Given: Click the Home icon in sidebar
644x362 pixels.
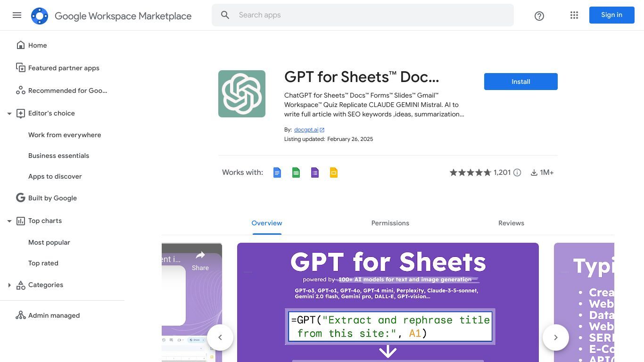Looking at the screenshot, I should [x=21, y=45].
